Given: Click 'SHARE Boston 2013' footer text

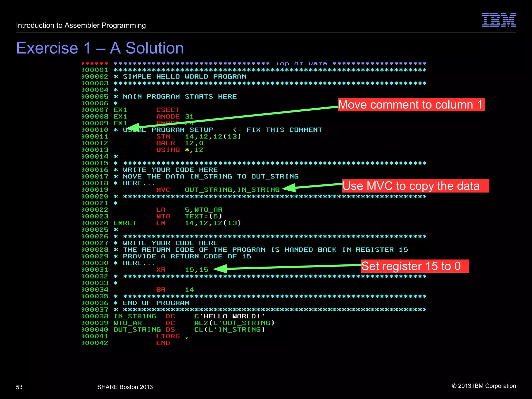Looking at the screenshot, I should pos(125,387).
